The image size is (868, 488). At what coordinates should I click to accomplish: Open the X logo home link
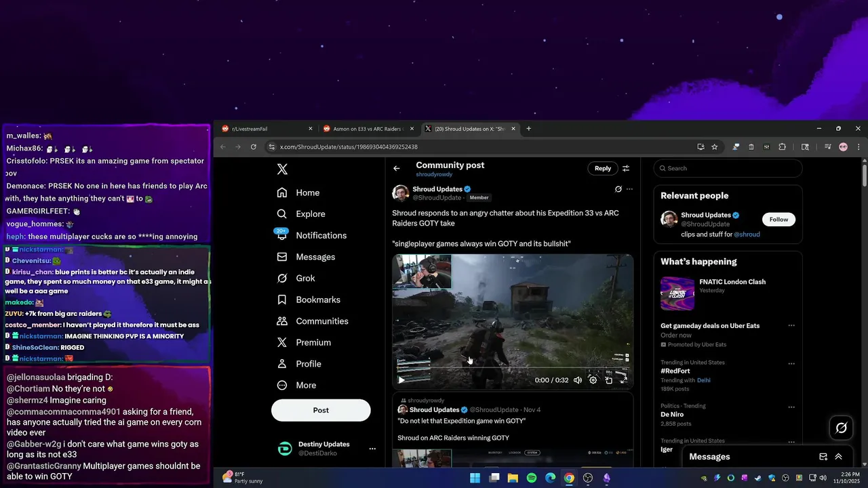click(282, 169)
